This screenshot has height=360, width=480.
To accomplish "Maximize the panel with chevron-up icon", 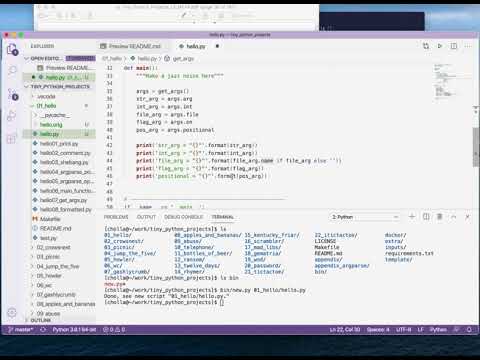I will point(453,217).
